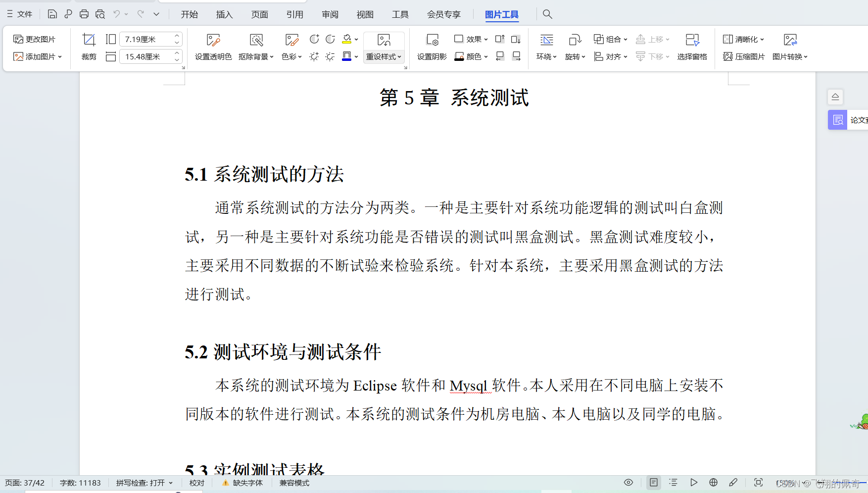
Task: Click the Export to PDF icon
Action: (x=68, y=14)
